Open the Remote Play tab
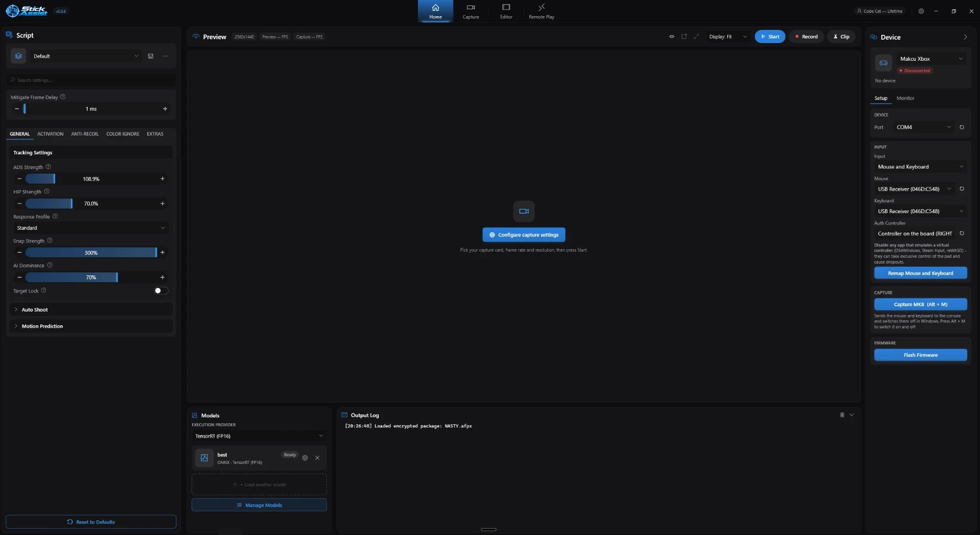The width and height of the screenshot is (980, 535). 541,11
